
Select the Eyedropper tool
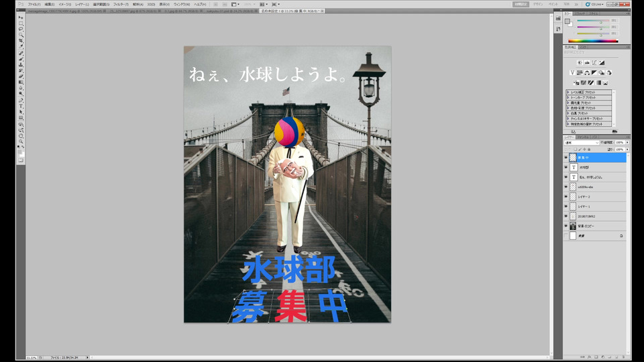[x=21, y=47]
